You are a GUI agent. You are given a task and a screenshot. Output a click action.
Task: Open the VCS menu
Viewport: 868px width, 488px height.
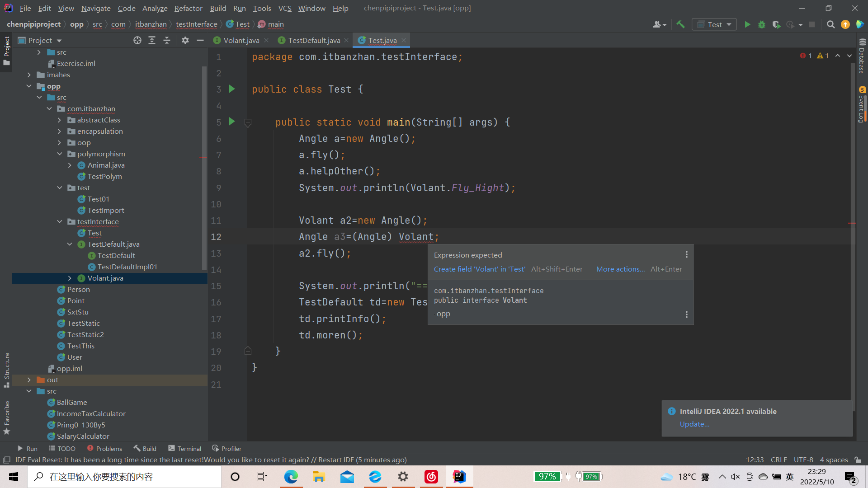pos(285,8)
